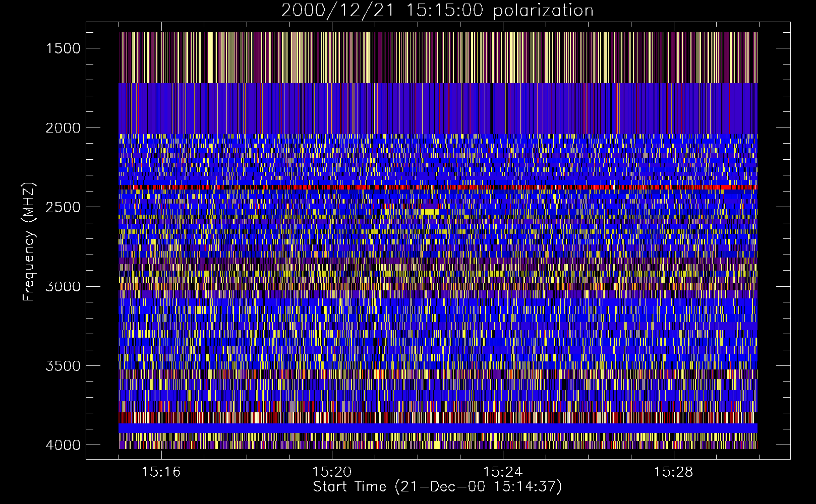Select the 2000 frequency axis label
This screenshot has height=504, width=816.
click(63, 128)
